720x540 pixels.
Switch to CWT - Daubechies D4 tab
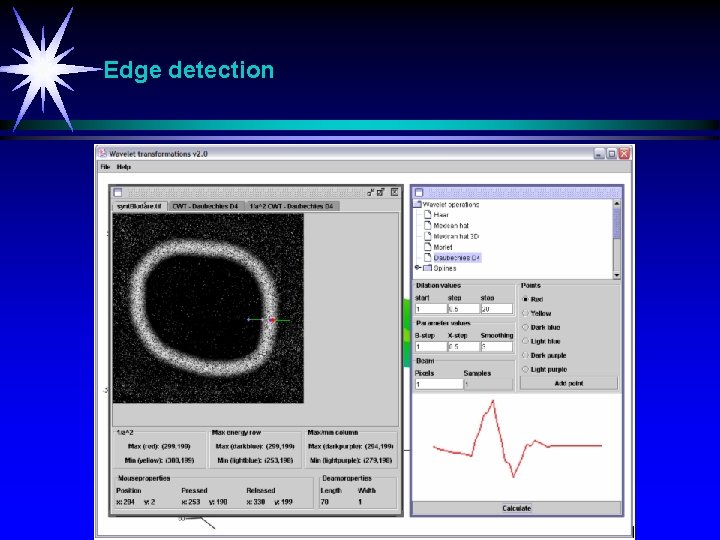205,206
